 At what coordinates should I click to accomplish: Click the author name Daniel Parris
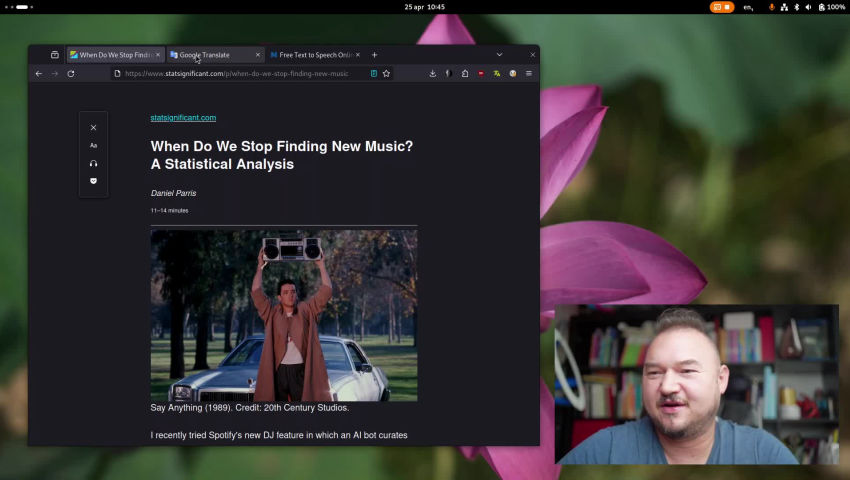pos(173,193)
